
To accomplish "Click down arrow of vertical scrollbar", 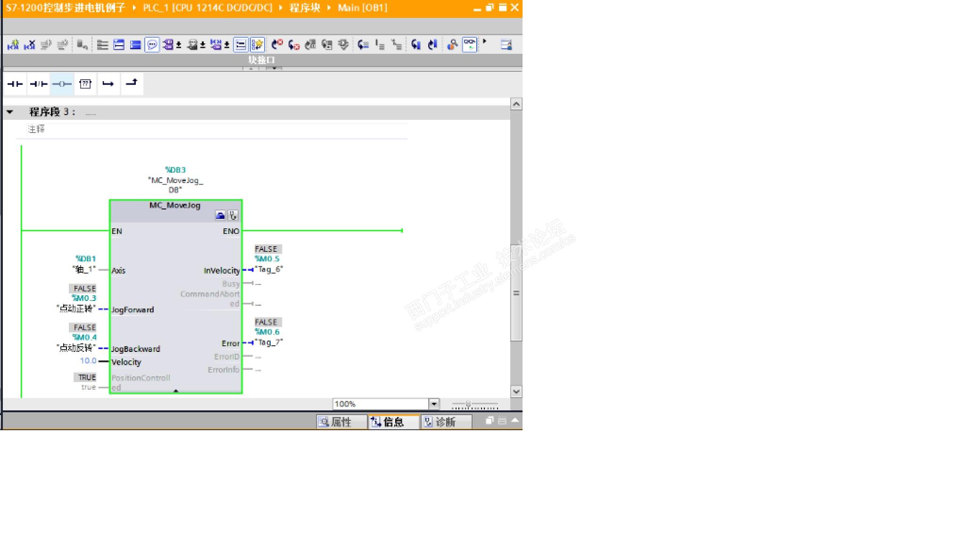I will pos(516,392).
